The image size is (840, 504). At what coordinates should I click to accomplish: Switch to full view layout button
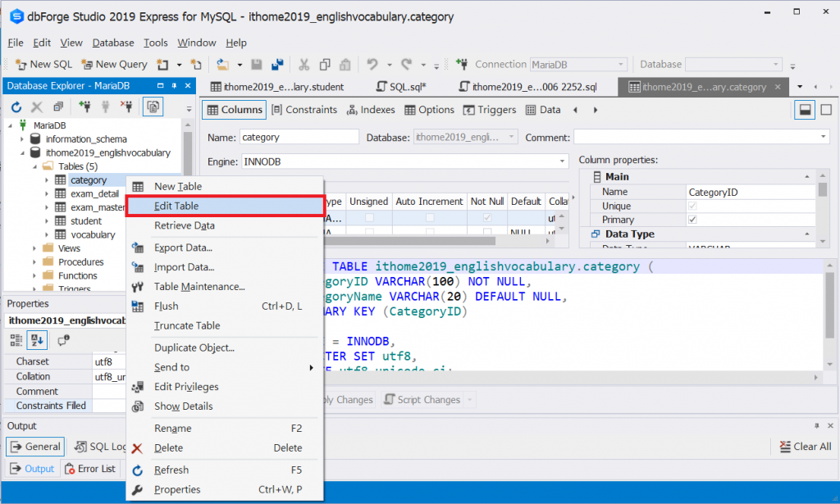click(826, 110)
